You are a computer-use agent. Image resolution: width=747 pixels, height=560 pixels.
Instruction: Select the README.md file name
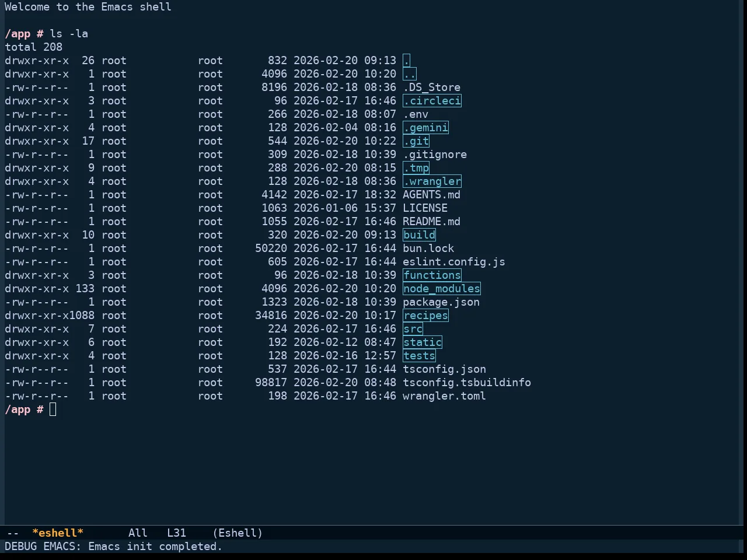tap(432, 222)
